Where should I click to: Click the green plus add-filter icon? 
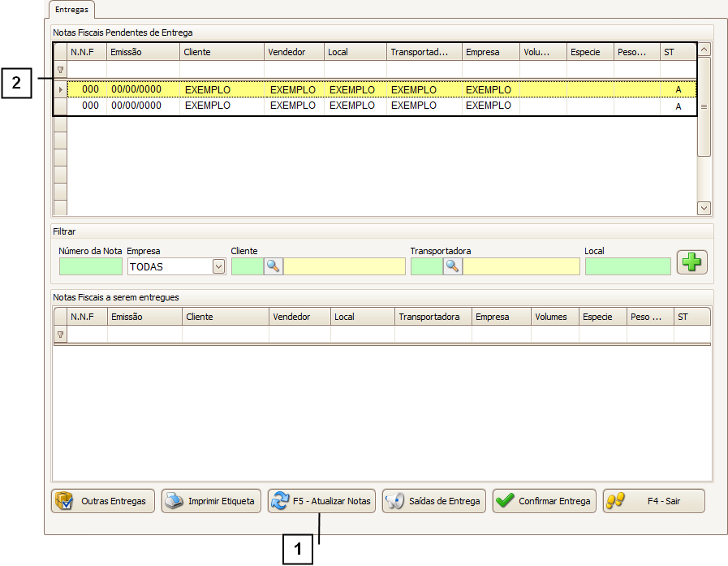[x=692, y=263]
